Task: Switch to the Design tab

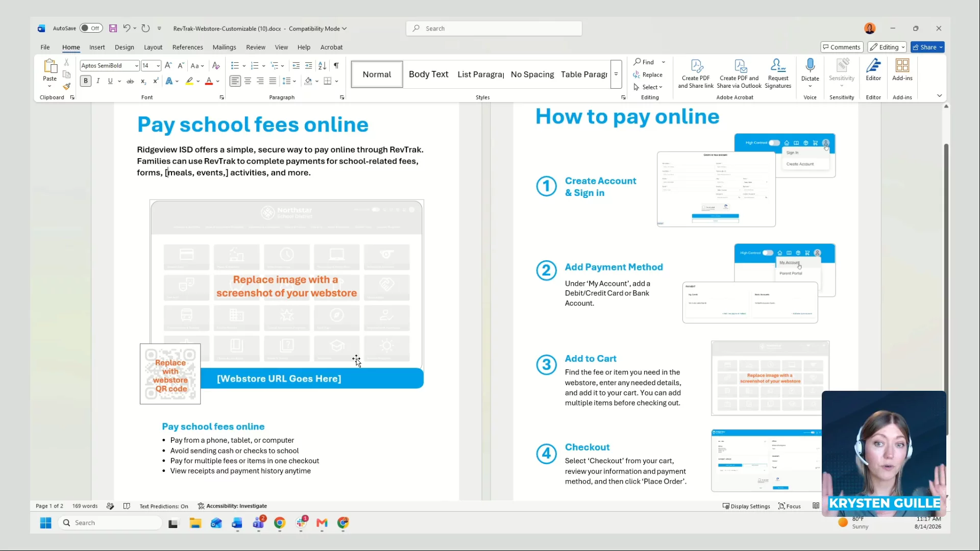Action: [125, 47]
